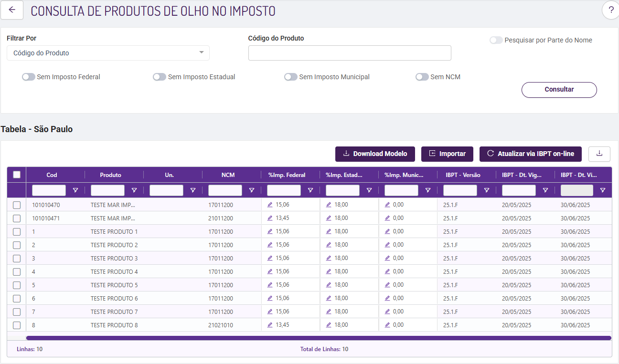Viewport: 619px width, 364px height.
Task: Open the Un. column filter icon
Action: (193, 190)
